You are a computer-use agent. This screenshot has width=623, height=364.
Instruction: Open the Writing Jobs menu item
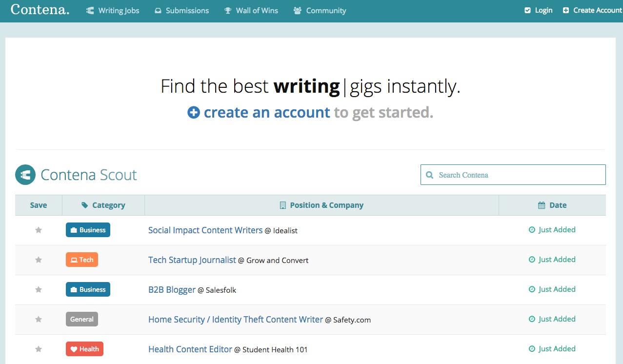tap(113, 10)
